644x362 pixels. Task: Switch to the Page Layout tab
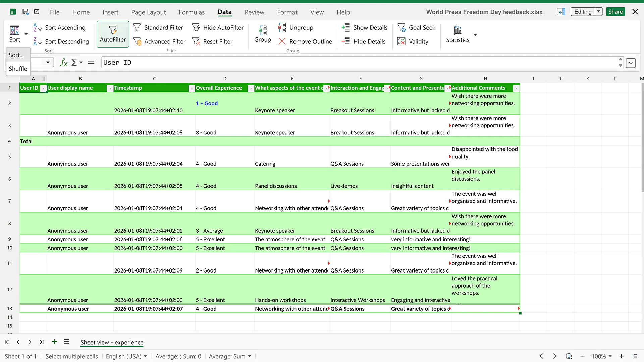tap(149, 12)
